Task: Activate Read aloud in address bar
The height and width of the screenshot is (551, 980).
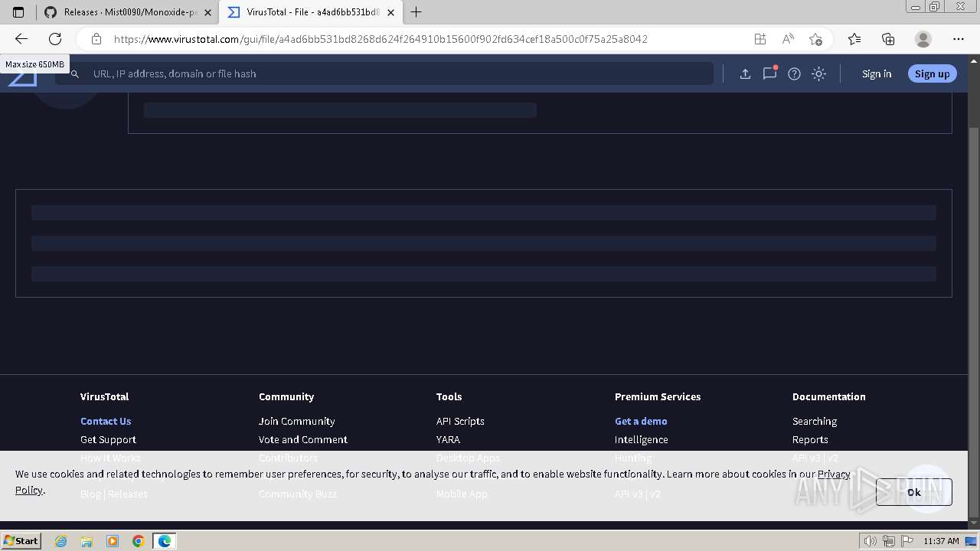Action: click(x=788, y=39)
